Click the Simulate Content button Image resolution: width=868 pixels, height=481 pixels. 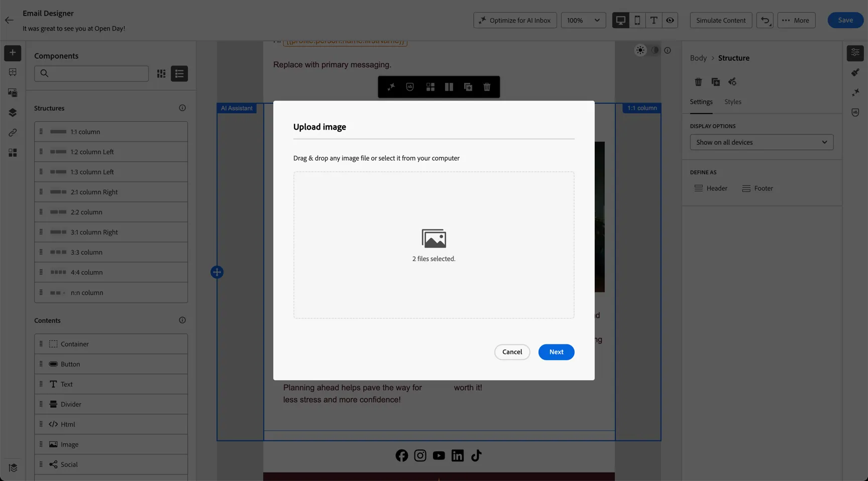click(721, 20)
